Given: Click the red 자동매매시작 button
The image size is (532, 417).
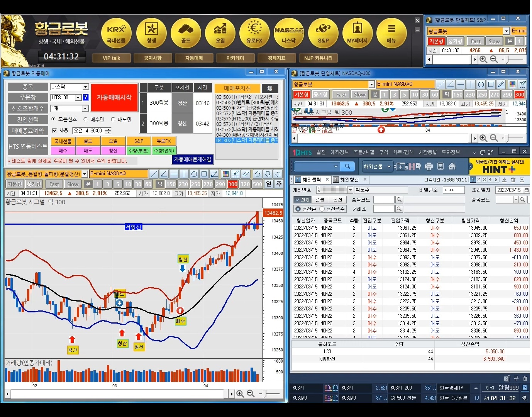Looking at the screenshot, I should click(114, 97).
